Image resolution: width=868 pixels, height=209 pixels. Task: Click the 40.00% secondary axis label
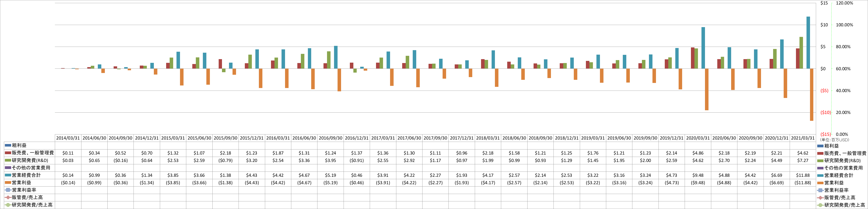(843, 91)
